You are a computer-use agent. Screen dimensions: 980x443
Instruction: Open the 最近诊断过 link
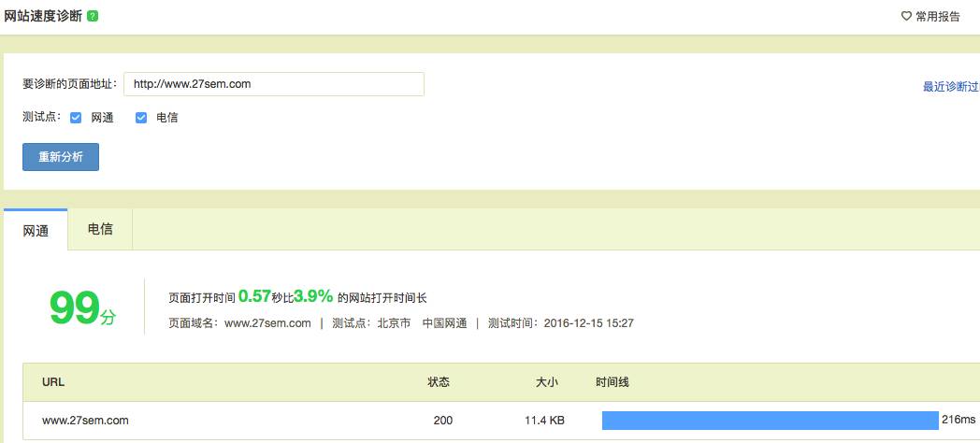951,87
